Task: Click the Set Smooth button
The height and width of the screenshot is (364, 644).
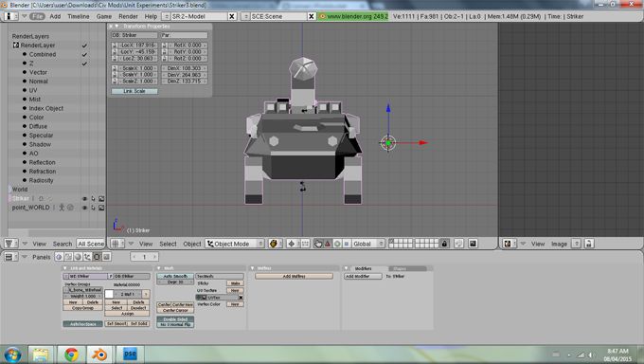Action: point(116,323)
